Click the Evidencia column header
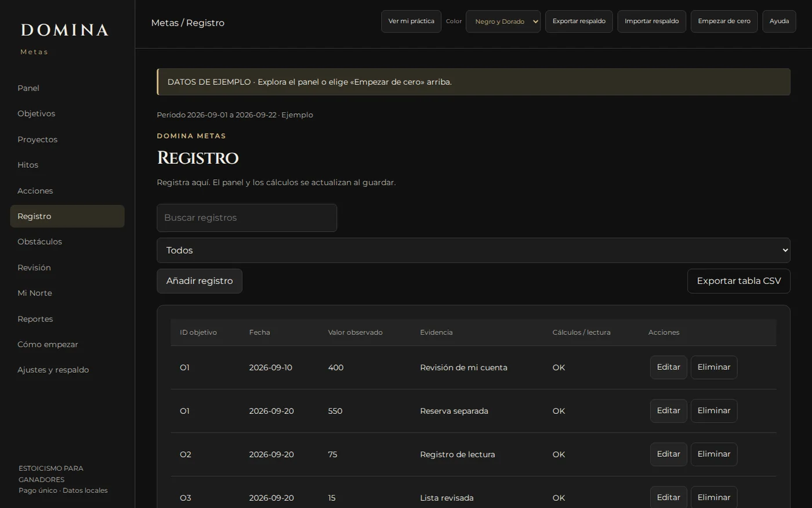Screen dimensions: 812x508 436,333
